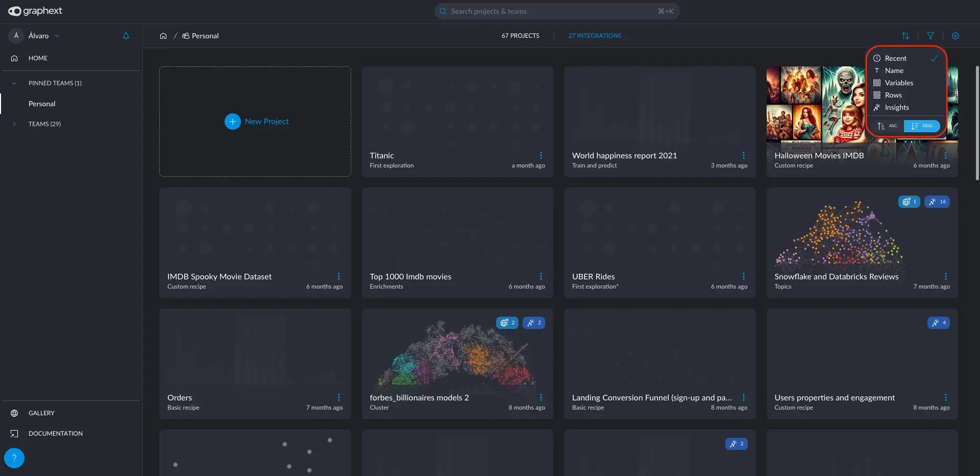
Task: Open Users properties and engagement options menu
Action: pos(946,397)
